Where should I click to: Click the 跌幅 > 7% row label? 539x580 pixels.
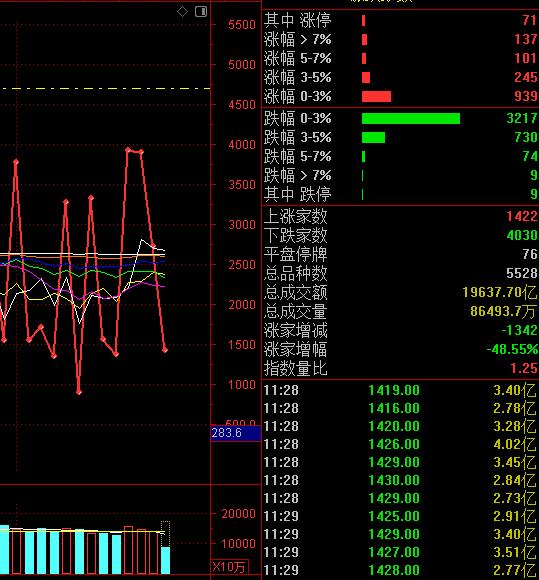[297, 175]
